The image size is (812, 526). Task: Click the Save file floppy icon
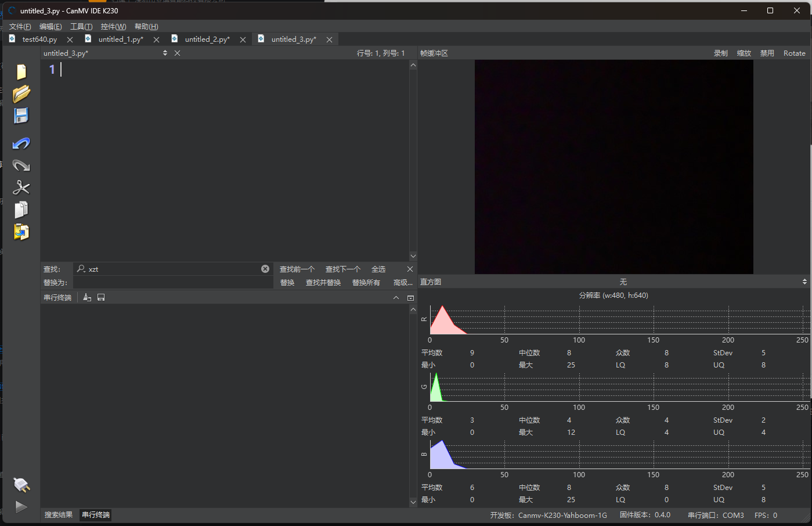(21, 116)
